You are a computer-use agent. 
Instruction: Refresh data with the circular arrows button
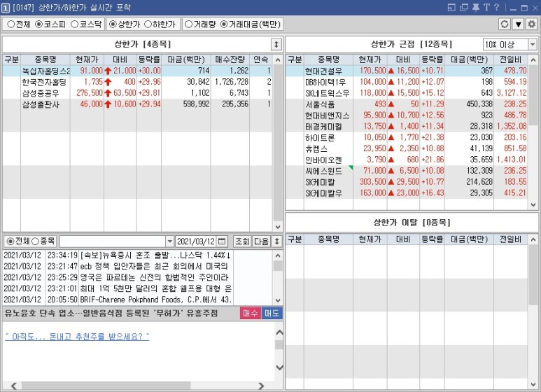(505, 24)
